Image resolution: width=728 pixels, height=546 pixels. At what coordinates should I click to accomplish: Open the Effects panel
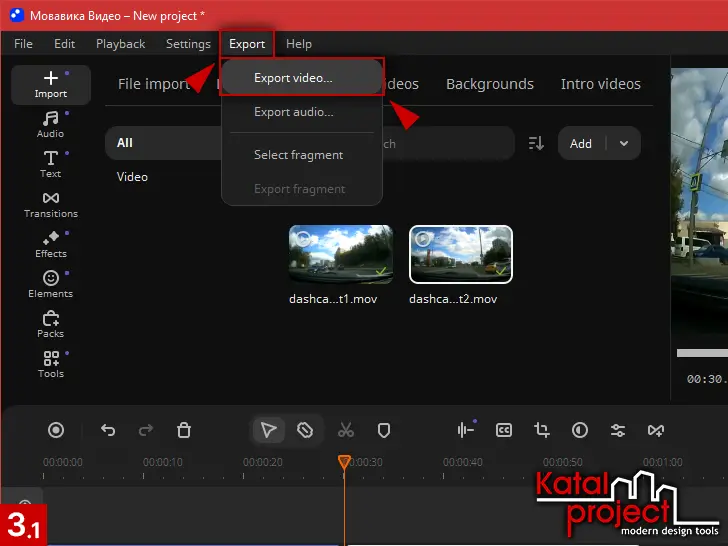tap(50, 244)
